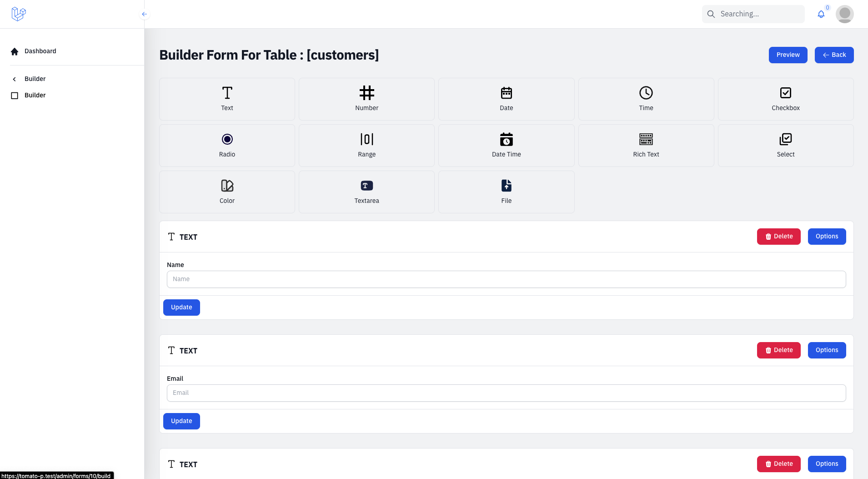Image resolution: width=868 pixels, height=479 pixels.
Task: Add a File upload component
Action: (x=506, y=192)
